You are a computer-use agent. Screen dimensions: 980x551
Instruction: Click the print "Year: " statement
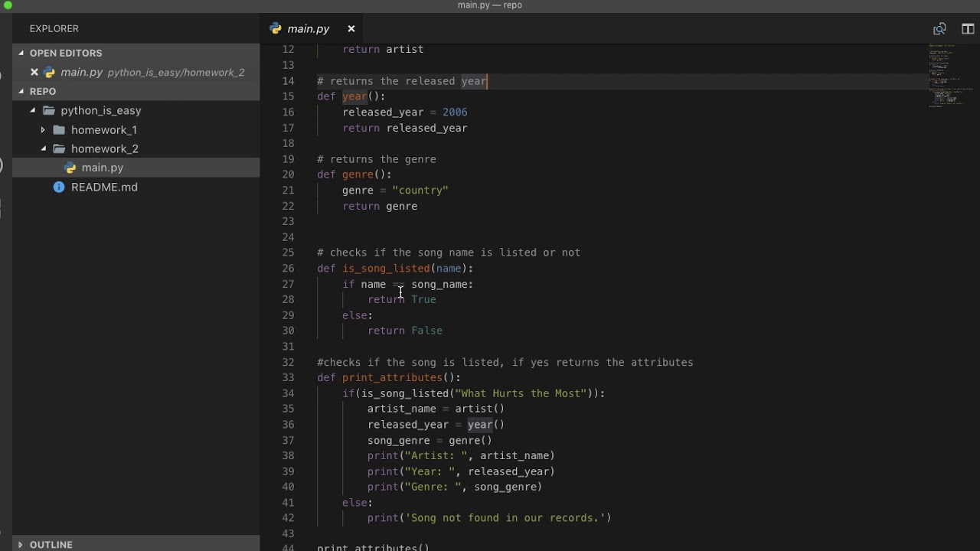461,471
